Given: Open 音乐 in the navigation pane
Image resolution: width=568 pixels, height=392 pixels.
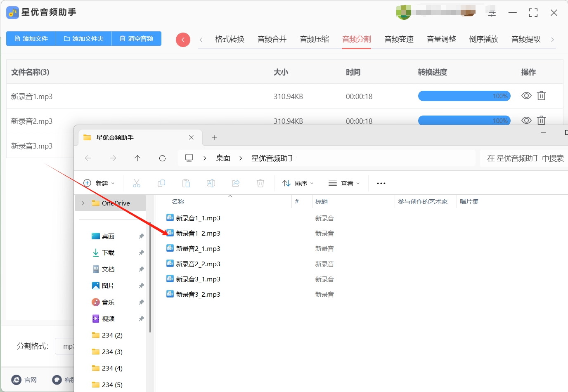Looking at the screenshot, I should 103,302.
